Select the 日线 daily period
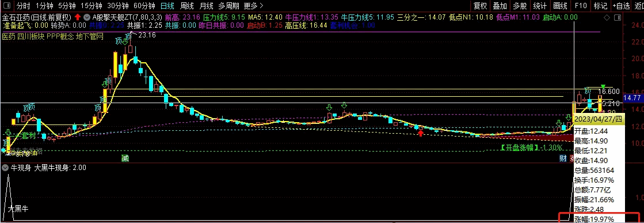Viewport: 644px width, 223px height. click(167, 6)
